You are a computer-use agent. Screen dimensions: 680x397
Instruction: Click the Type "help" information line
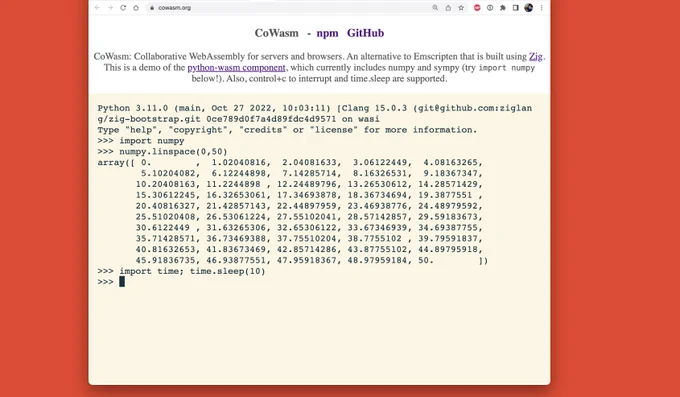point(287,130)
